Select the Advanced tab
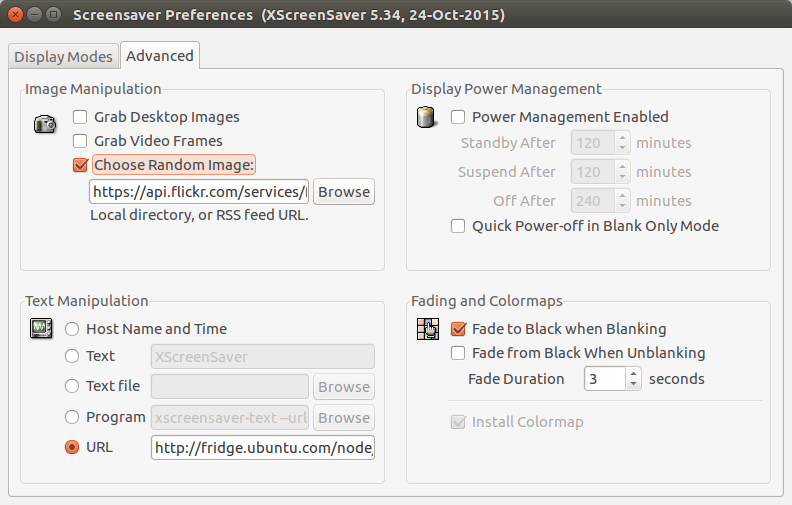The image size is (792, 505). pyautogui.click(x=160, y=56)
